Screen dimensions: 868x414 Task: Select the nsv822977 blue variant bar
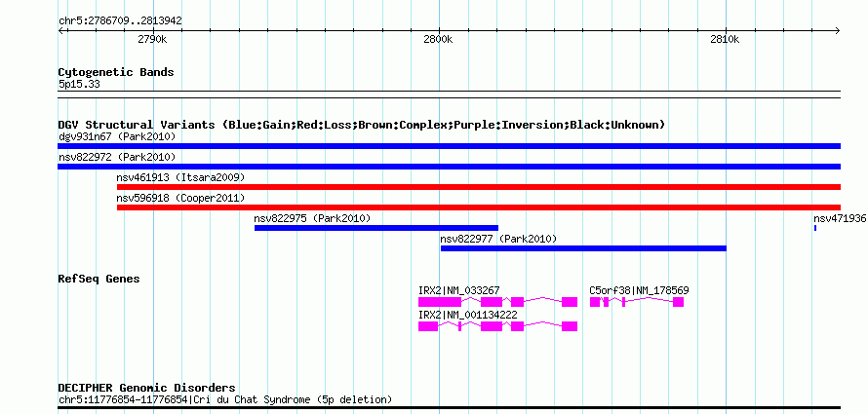tap(583, 248)
